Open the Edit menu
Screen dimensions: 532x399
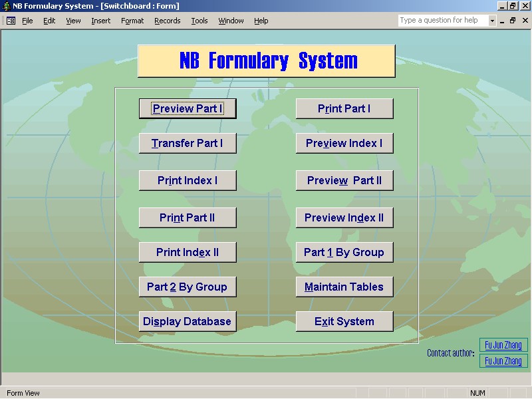coord(49,21)
